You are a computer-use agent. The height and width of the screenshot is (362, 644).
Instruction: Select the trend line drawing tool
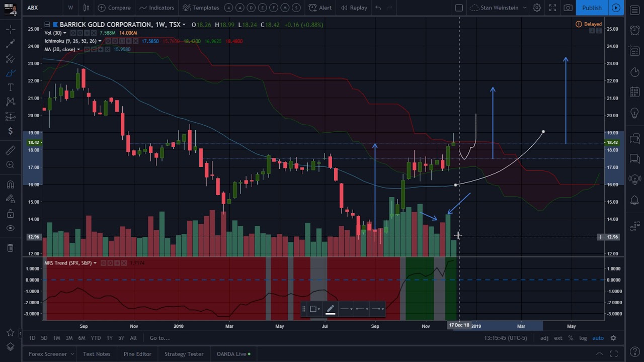[10, 45]
